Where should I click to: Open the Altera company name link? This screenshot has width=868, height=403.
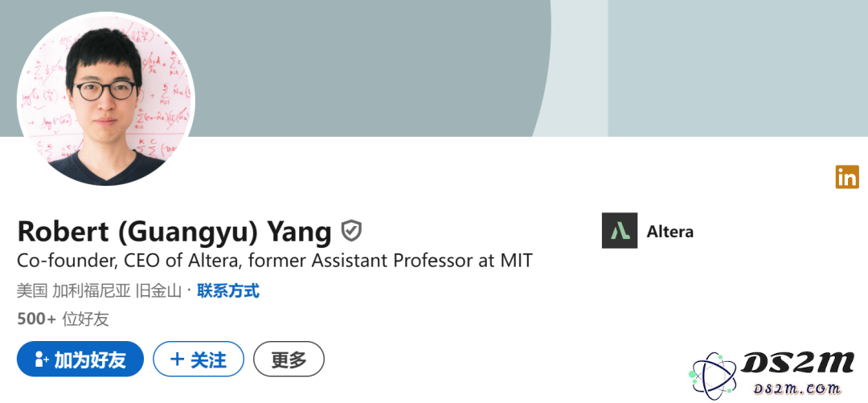click(x=669, y=231)
